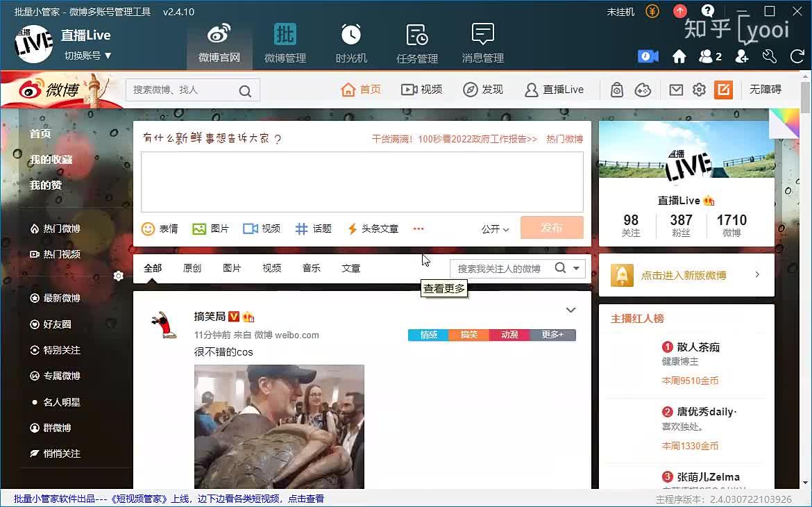The image size is (812, 507).
Task: Select the 全部 feed filter tab
Action: pos(153,268)
